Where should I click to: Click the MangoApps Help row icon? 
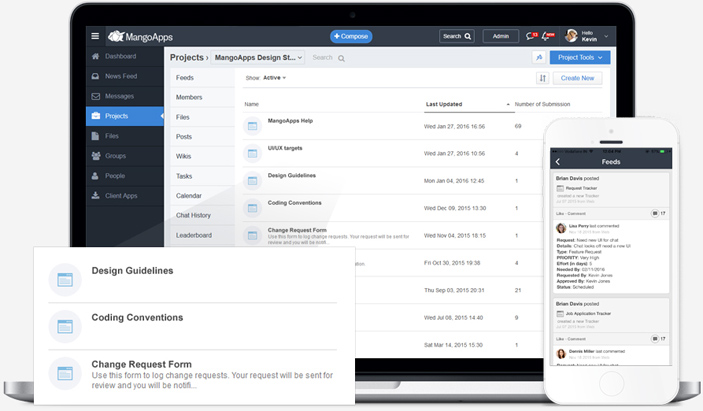[x=252, y=126]
